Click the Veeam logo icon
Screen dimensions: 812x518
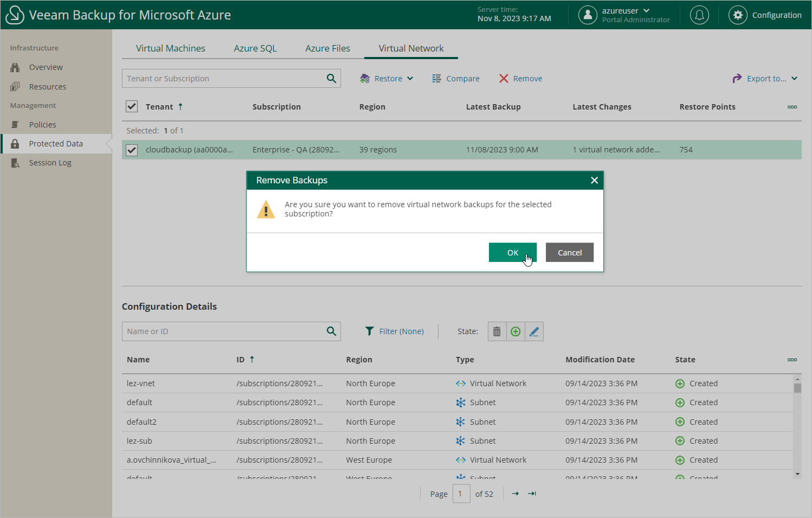pos(15,15)
